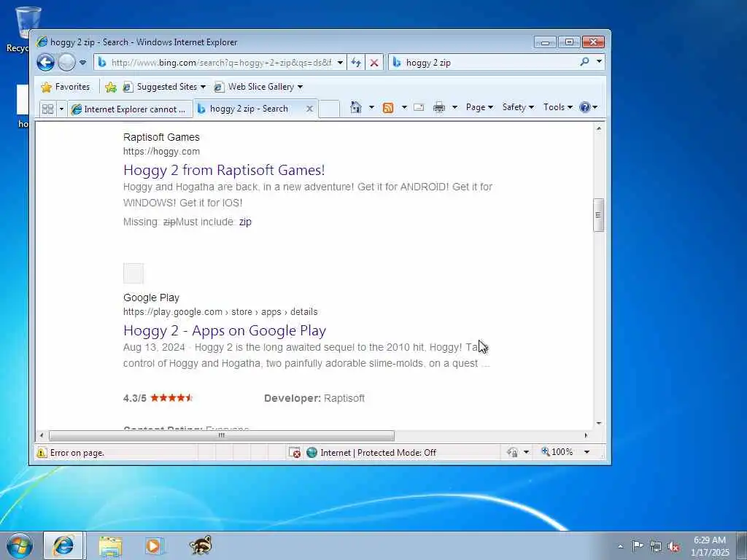The image size is (747, 560).
Task: Open Windows Explorer from the taskbar
Action: click(x=111, y=546)
